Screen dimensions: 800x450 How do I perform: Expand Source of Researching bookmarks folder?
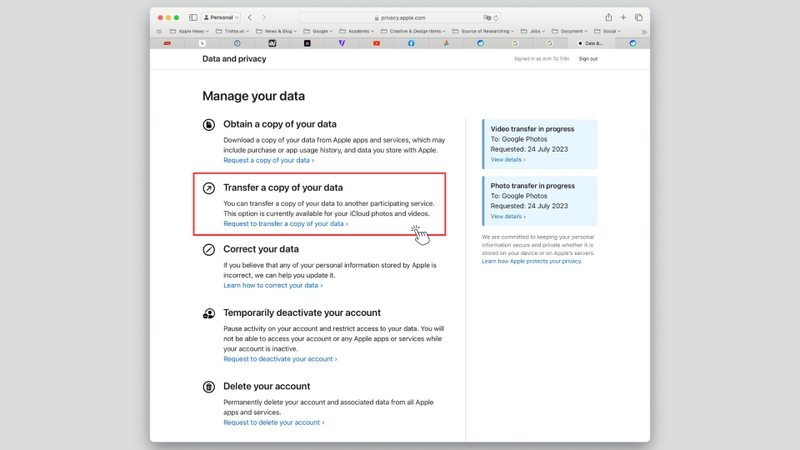483,31
